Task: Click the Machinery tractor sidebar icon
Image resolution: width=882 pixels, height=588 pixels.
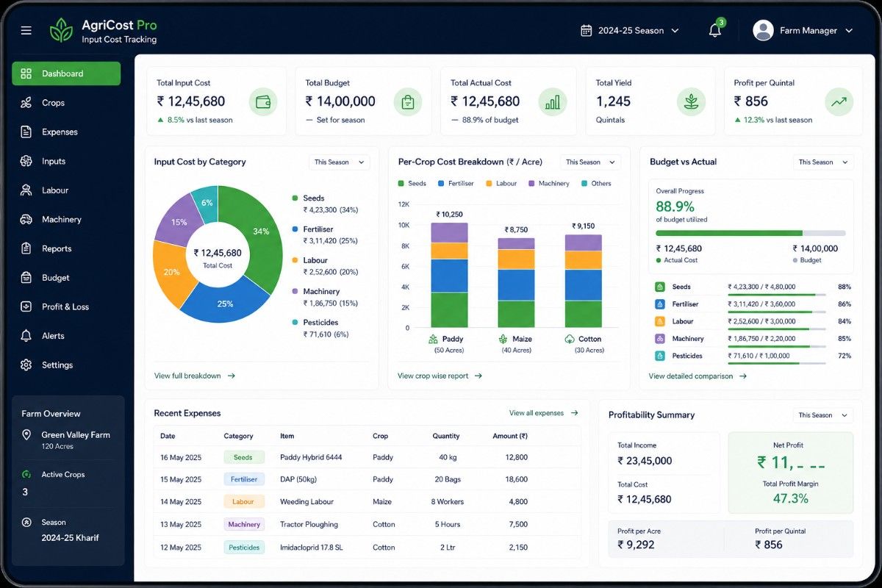Action: click(x=26, y=220)
